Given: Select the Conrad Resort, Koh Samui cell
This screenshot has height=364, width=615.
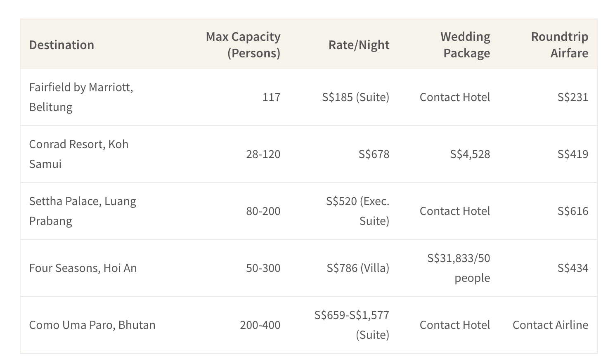Looking at the screenshot, I should tap(78, 154).
